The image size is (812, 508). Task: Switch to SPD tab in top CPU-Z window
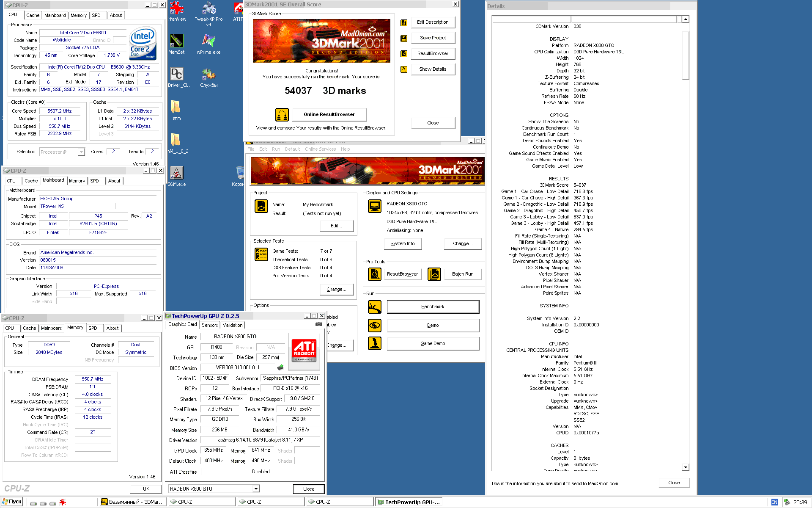point(96,15)
